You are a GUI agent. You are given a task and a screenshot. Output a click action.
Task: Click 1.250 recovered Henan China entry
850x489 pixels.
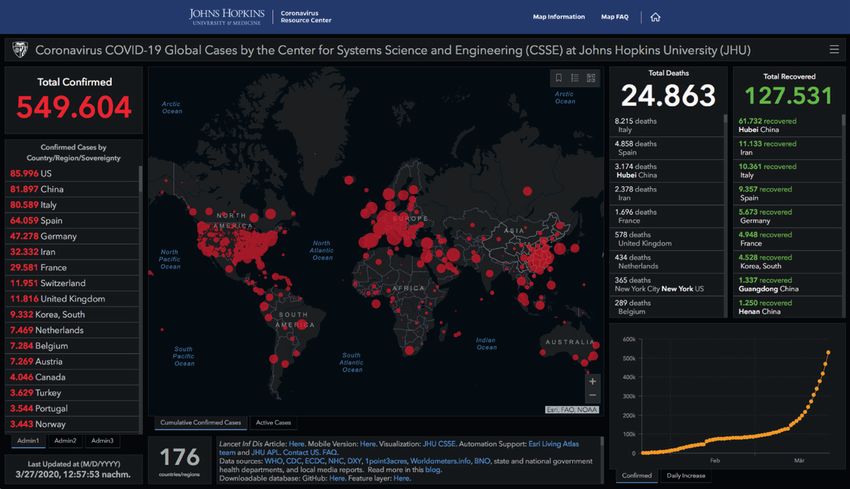pyautogui.click(x=788, y=307)
